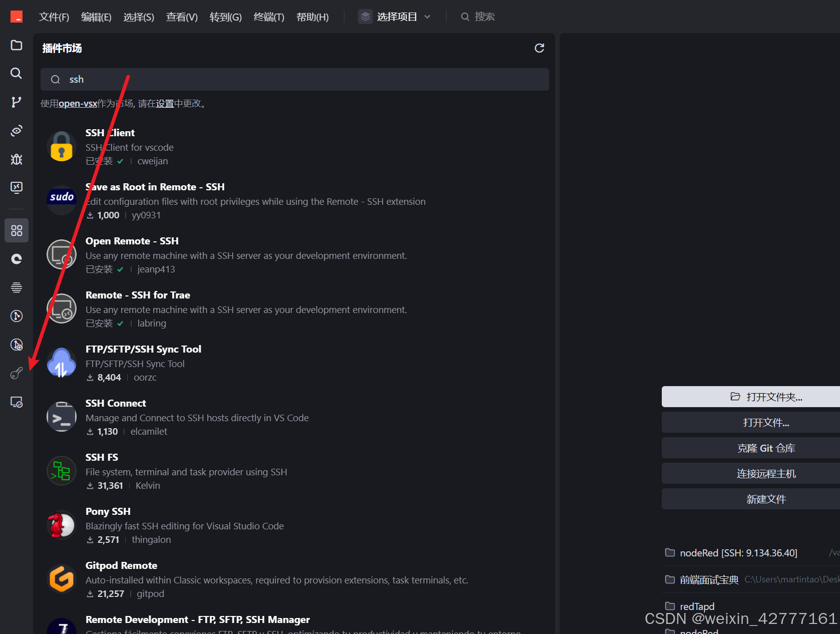Open the Extensions marketplace grid icon
Viewport: 840px width, 634px height.
pos(17,230)
